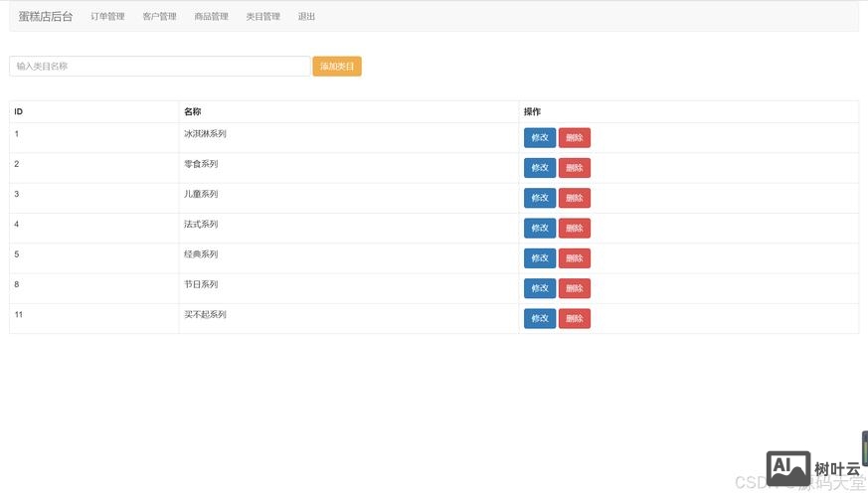Remove the 零食系列 row with 删除

click(574, 168)
